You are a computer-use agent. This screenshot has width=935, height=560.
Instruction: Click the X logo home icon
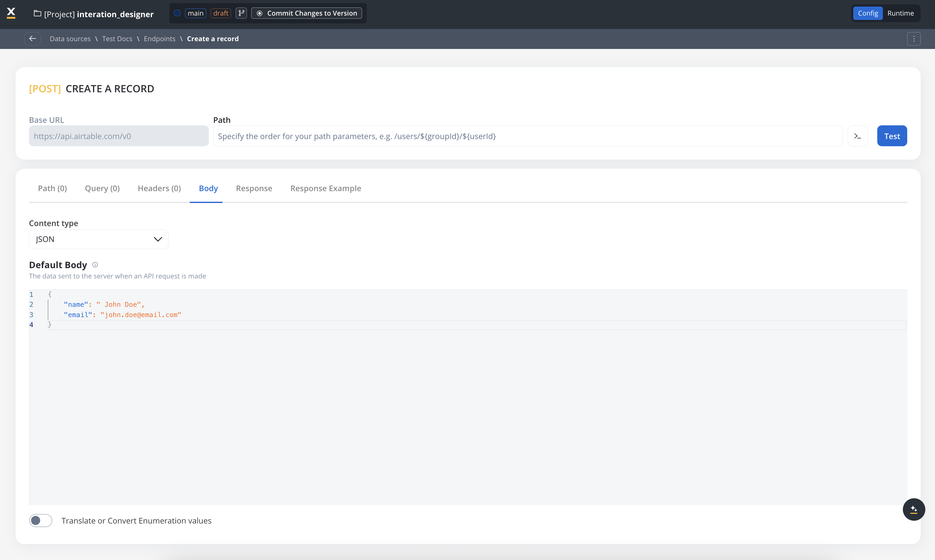(x=11, y=13)
